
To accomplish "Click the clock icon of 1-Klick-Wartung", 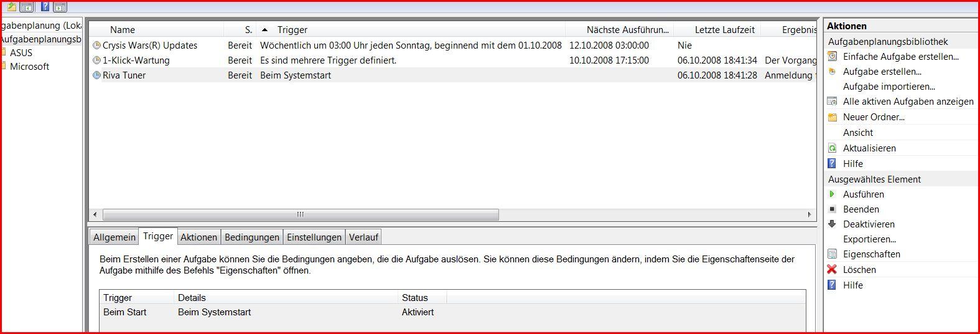I will click(96, 60).
